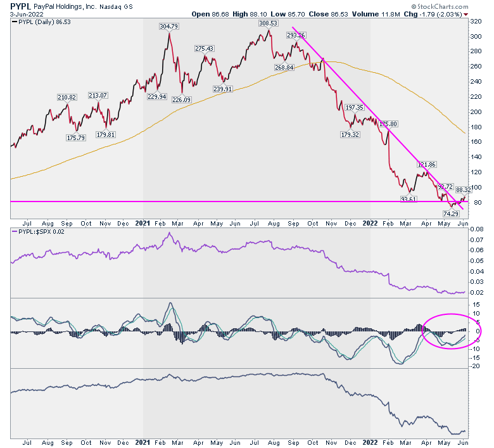Click the PYPL (Daily) 86.53 legend label
The image size is (494, 448).
(41, 22)
